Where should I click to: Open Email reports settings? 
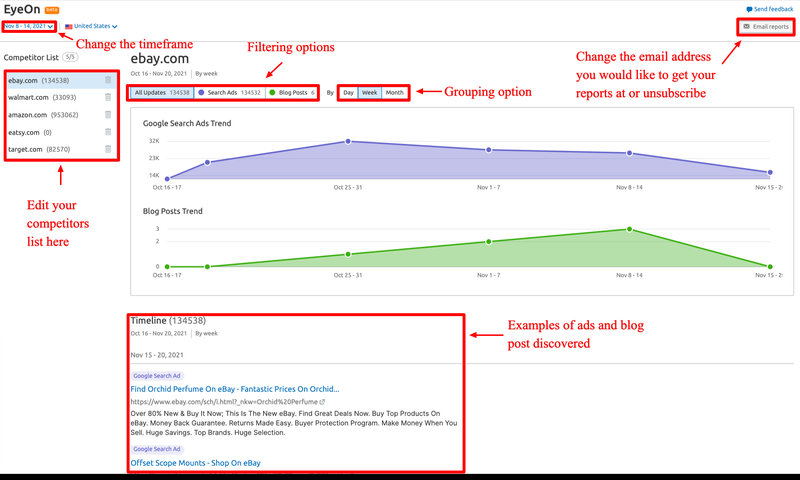tap(766, 27)
